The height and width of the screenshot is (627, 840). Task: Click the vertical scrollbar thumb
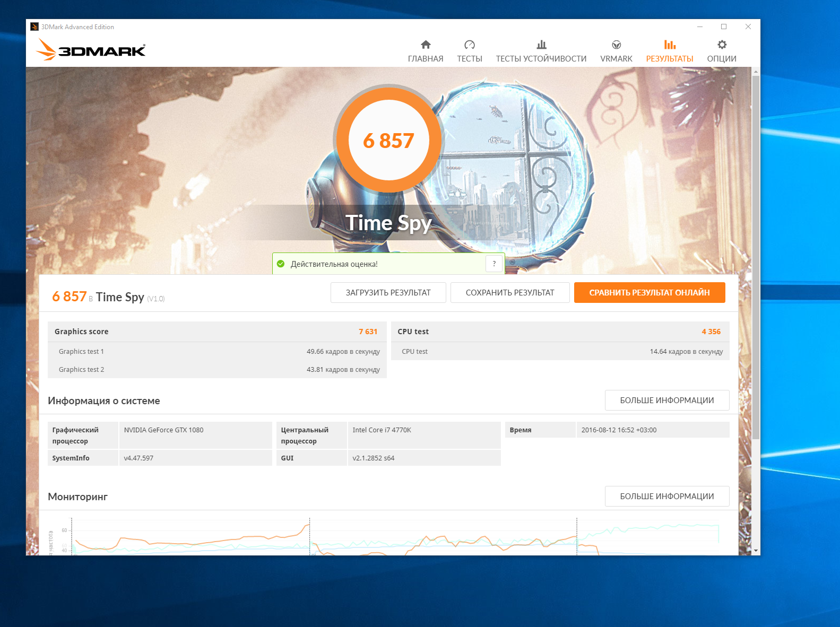[756, 257]
